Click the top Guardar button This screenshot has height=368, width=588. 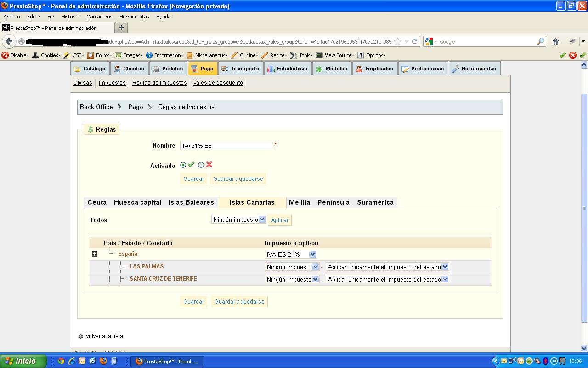[x=193, y=179]
